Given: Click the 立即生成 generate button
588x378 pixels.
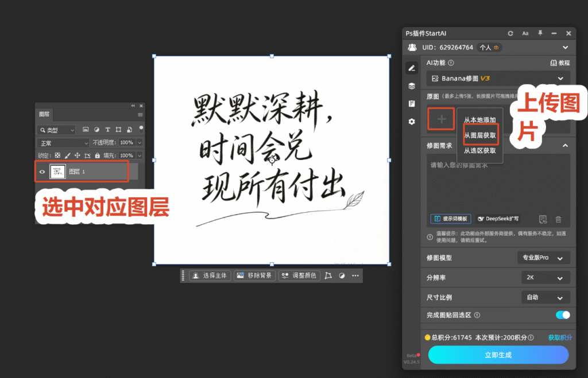Looking at the screenshot, I should (498, 355).
